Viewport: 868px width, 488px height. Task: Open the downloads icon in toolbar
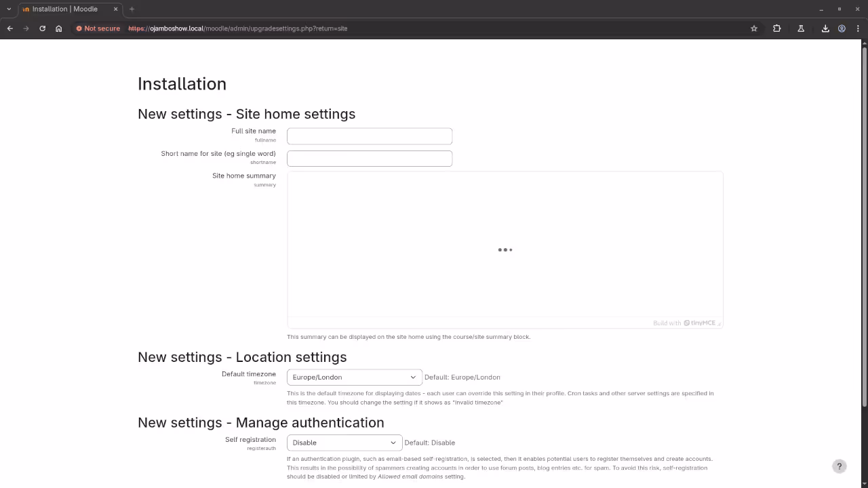(x=825, y=28)
